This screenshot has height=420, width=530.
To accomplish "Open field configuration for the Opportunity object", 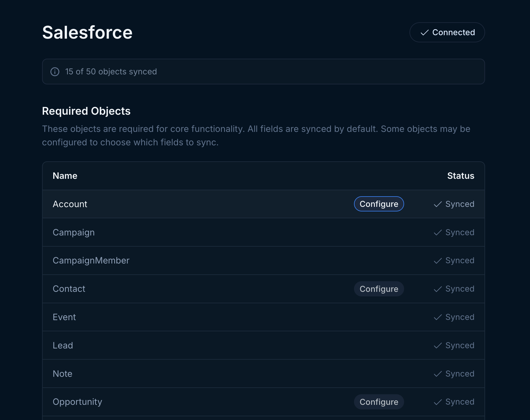I will (x=379, y=402).
